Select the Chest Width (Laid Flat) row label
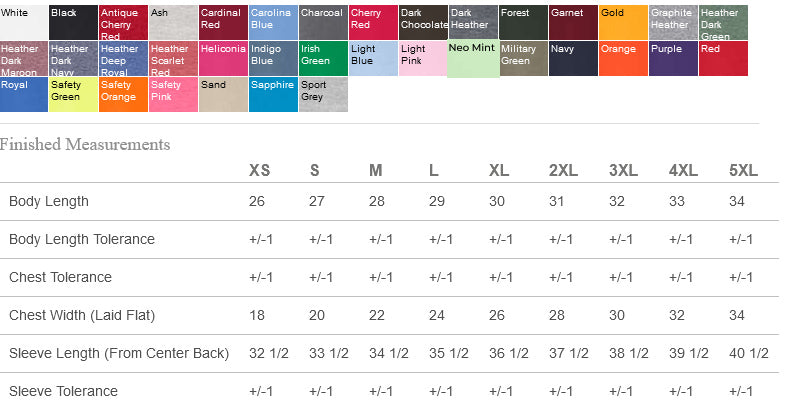This screenshot has height=410, width=785. coord(82,315)
